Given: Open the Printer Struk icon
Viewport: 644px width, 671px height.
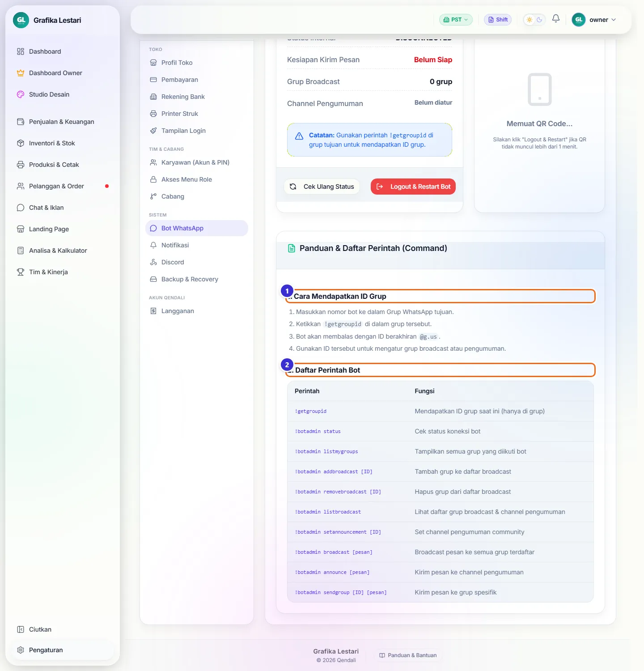Looking at the screenshot, I should tap(153, 114).
